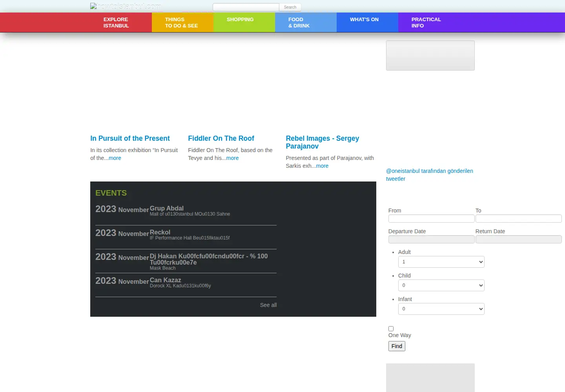Click the To destination field
Viewport: 565px width, 392px height.
click(x=519, y=219)
